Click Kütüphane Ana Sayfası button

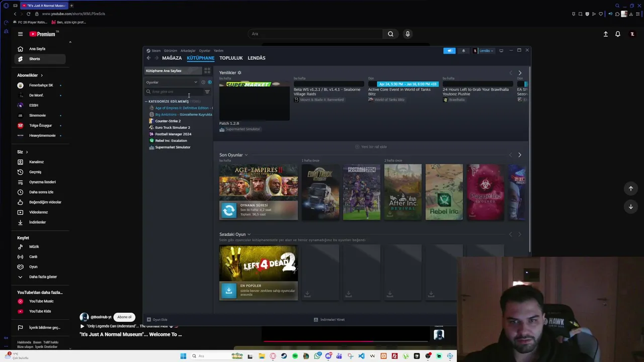[173, 71]
